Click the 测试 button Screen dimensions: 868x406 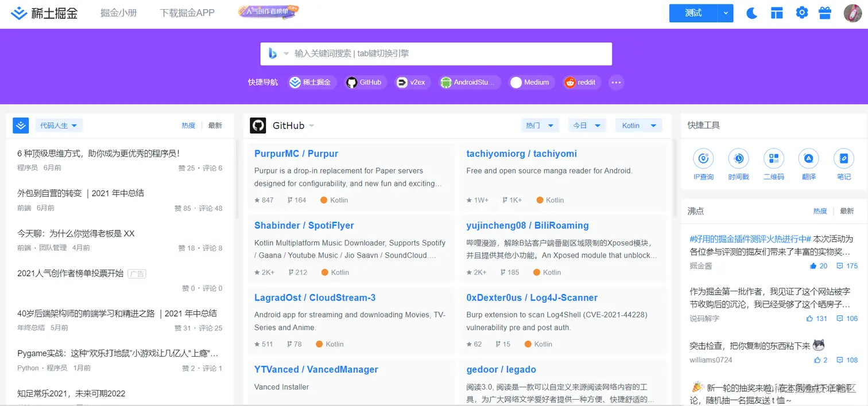693,13
